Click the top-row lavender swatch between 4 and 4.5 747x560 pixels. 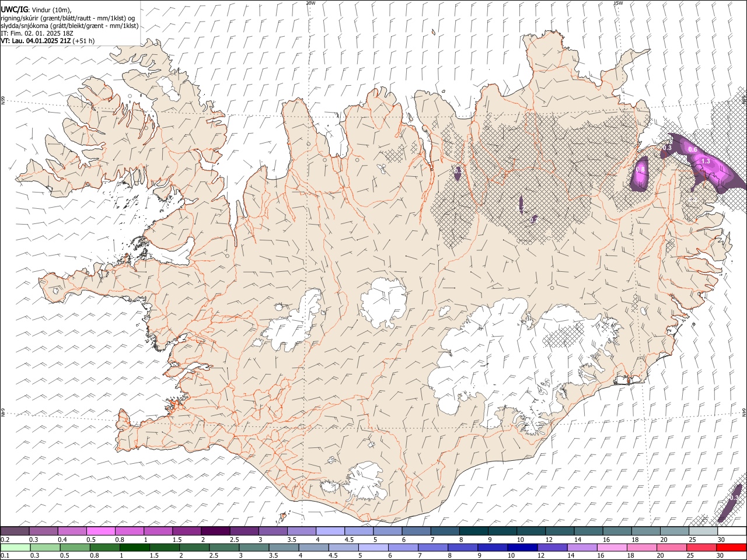point(330,531)
